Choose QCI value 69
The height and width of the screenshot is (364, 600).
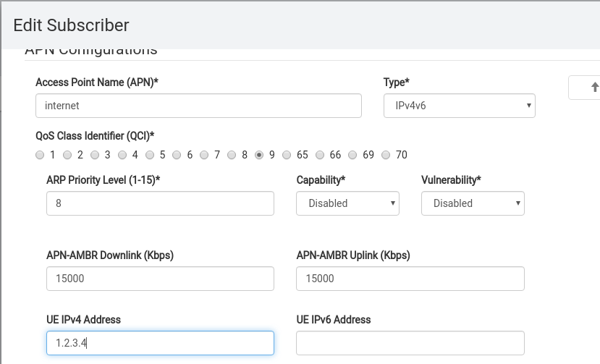click(x=353, y=155)
